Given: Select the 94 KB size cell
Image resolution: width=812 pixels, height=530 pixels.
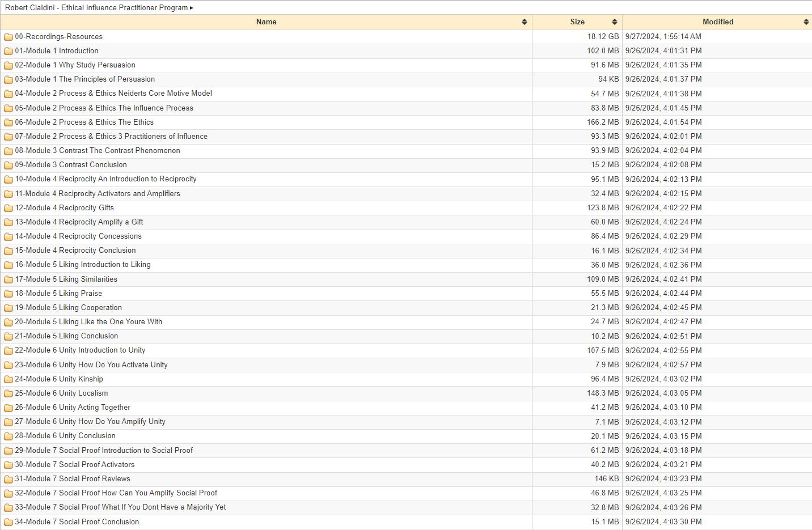Looking at the screenshot, I should 608,79.
